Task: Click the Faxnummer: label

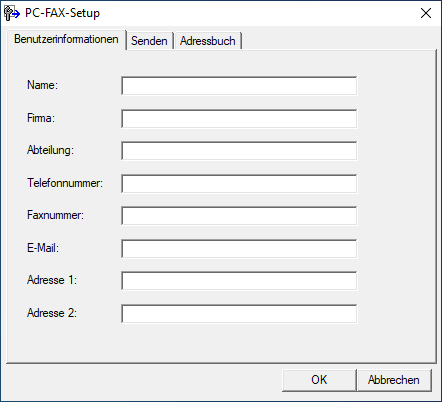Action: [55, 215]
